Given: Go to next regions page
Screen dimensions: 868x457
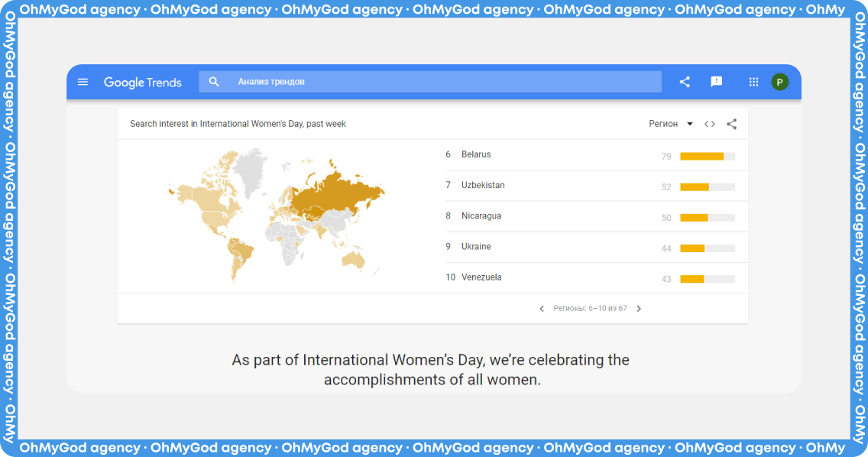Looking at the screenshot, I should click(x=639, y=309).
